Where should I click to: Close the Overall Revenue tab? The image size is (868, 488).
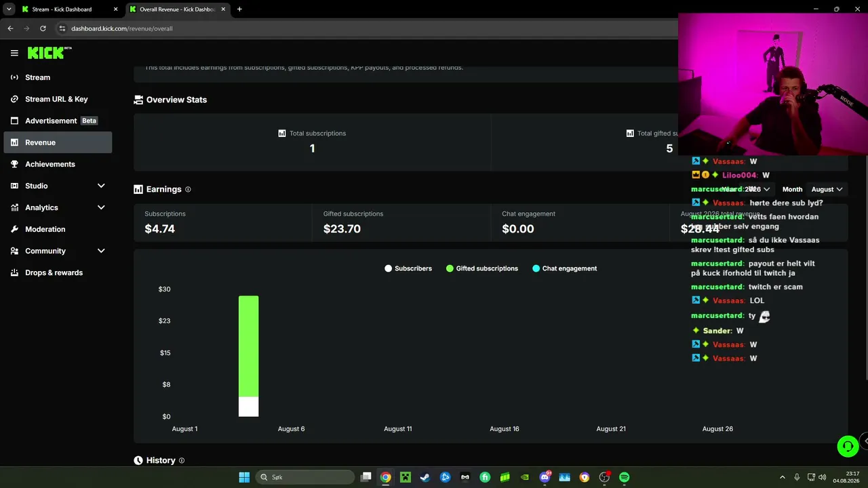tap(223, 9)
